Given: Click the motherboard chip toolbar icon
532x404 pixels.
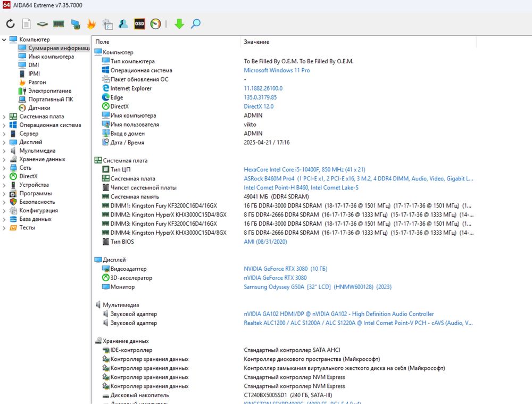Looking at the screenshot, I should tap(43, 24).
